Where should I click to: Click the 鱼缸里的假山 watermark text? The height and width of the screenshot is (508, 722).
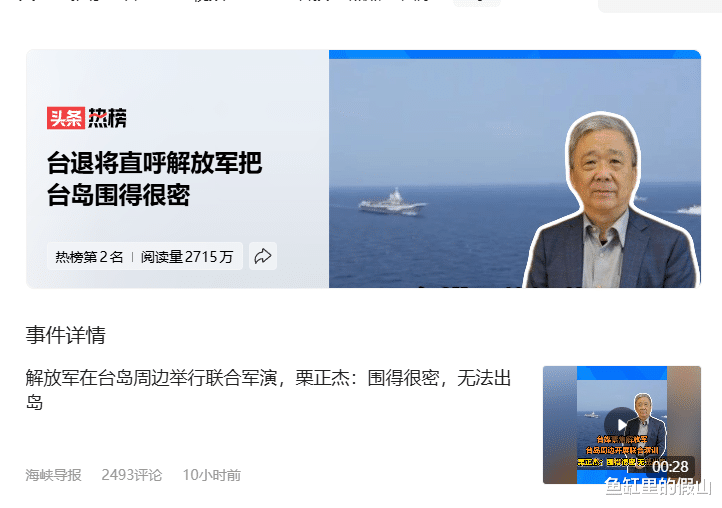pyautogui.click(x=658, y=487)
